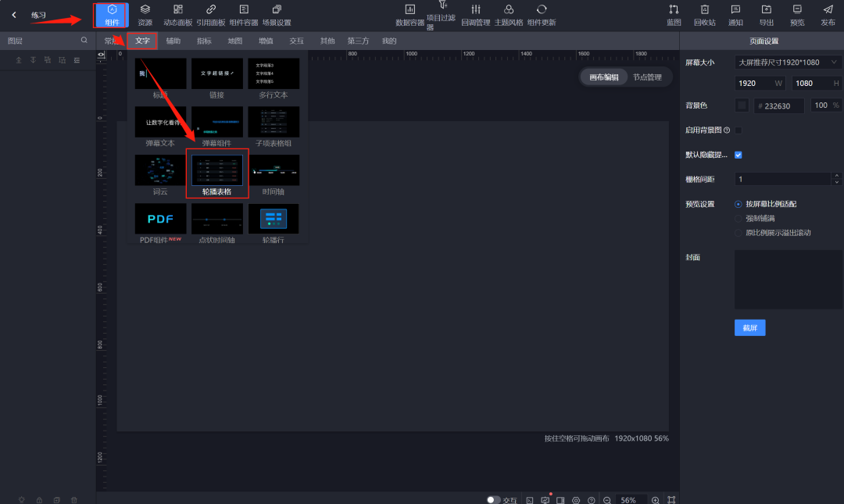Open 引用面板 reference panel tool
This screenshot has width=844, height=504.
210,15
